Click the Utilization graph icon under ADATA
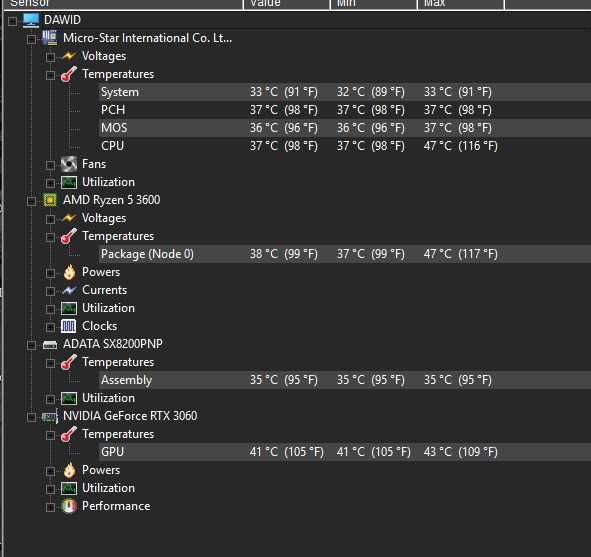 click(x=69, y=398)
